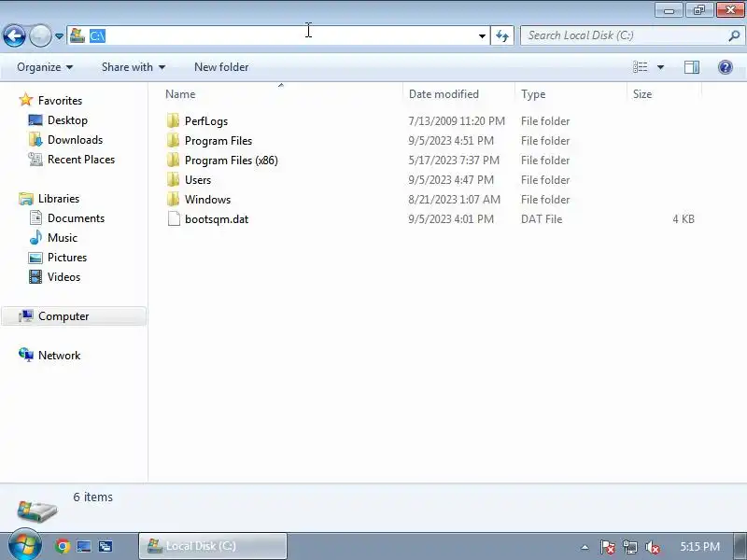Sort by the Date modified column header

tap(444, 94)
